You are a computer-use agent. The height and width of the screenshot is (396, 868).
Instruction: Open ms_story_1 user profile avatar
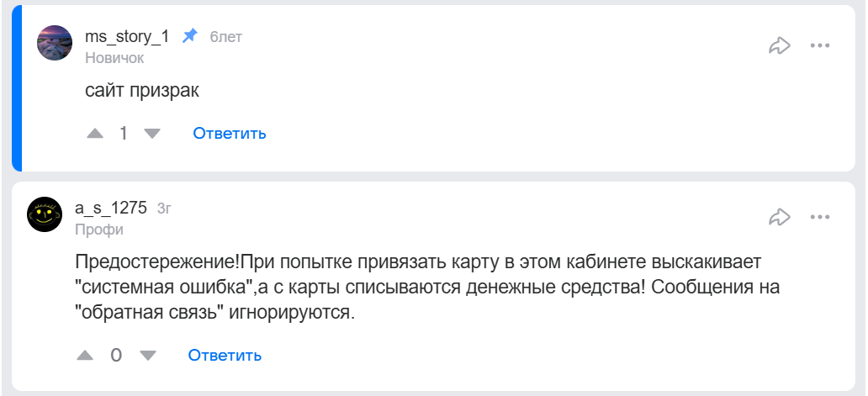point(55,43)
